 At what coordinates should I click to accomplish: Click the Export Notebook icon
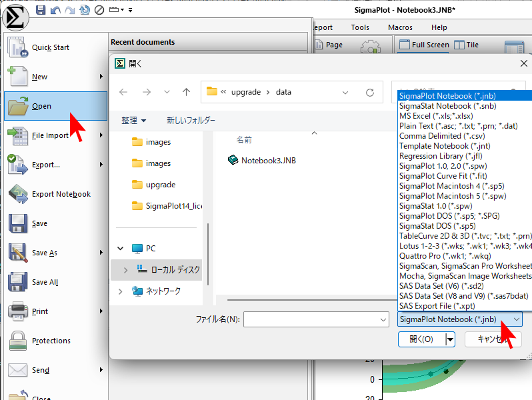[17, 194]
